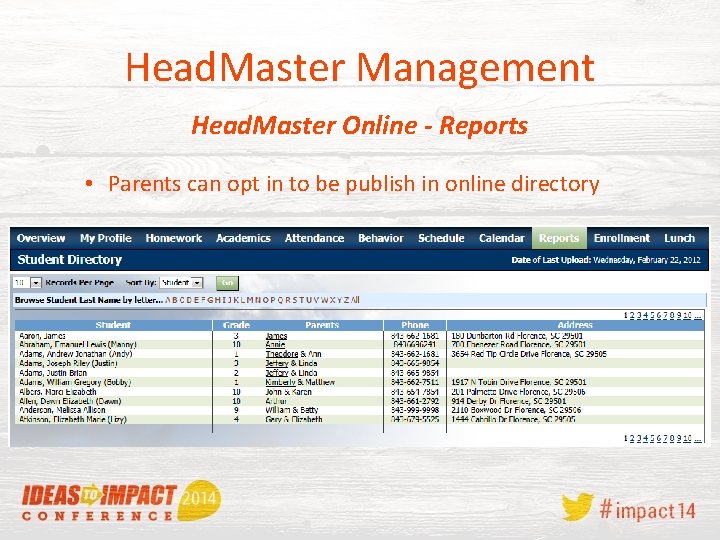Browse last names starting with M
The width and height of the screenshot is (720, 540).
pyautogui.click(x=250, y=300)
